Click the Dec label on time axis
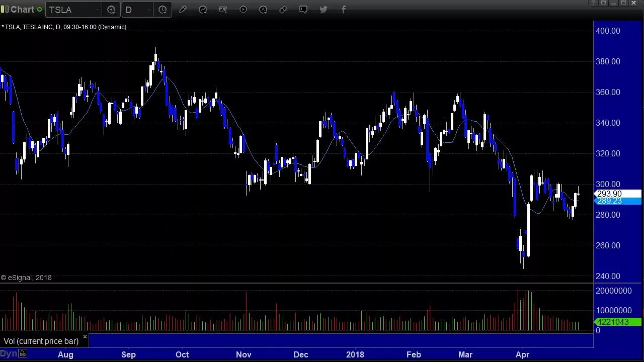Image resolution: width=644 pixels, height=362 pixels. coord(301,354)
